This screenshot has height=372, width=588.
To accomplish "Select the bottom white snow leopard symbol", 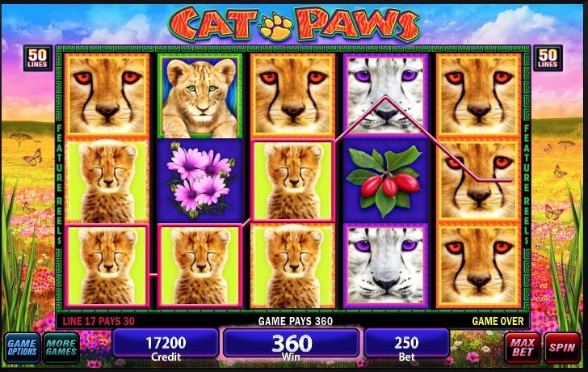I will click(385, 266).
